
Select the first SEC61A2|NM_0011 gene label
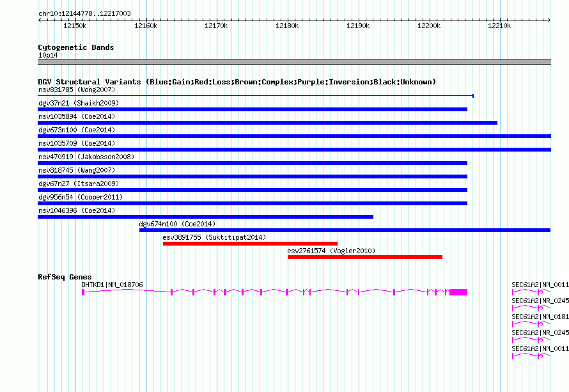[540, 285]
